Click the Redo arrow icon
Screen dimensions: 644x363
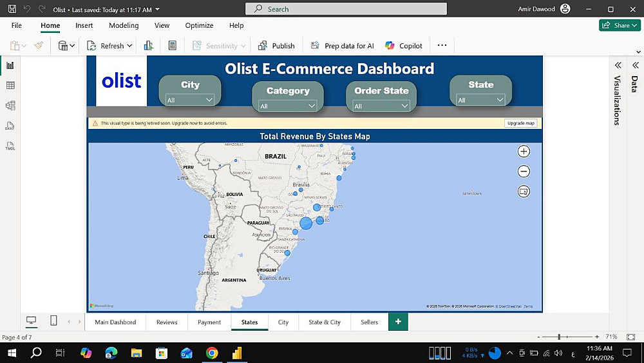(41, 8)
